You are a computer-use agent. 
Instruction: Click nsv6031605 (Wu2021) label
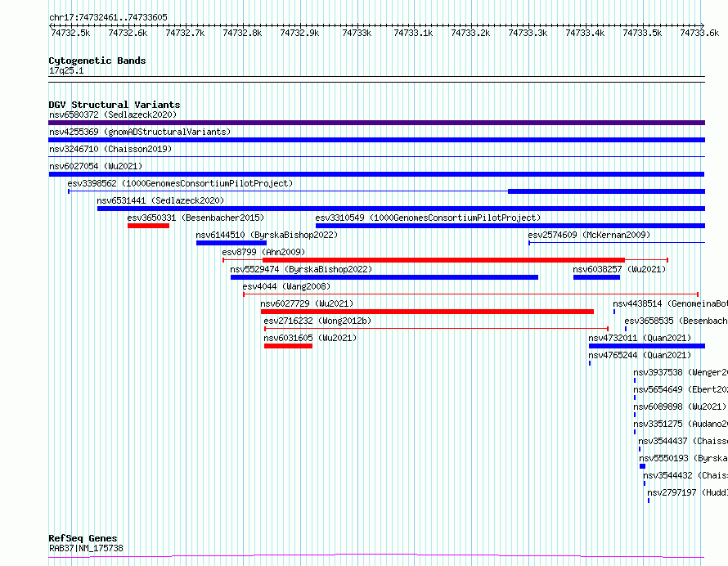(x=310, y=338)
